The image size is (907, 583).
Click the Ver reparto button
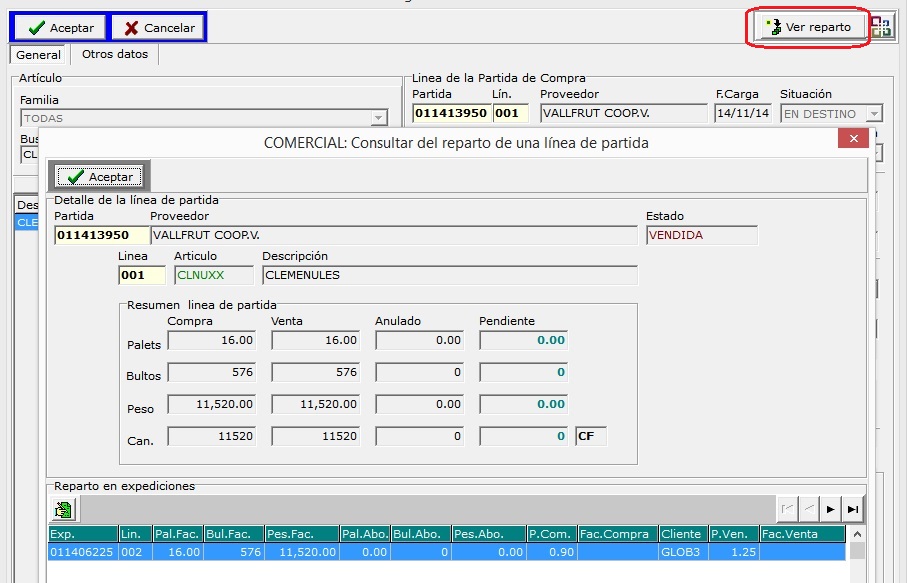808,27
